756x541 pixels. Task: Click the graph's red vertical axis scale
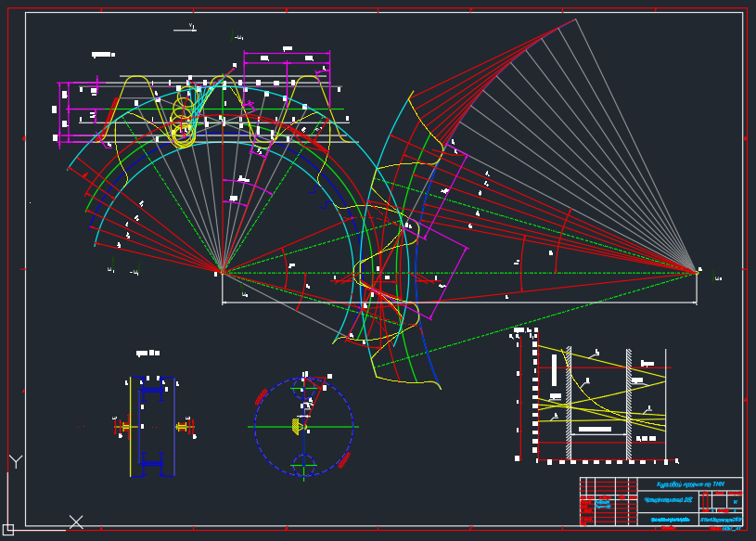click(535, 394)
